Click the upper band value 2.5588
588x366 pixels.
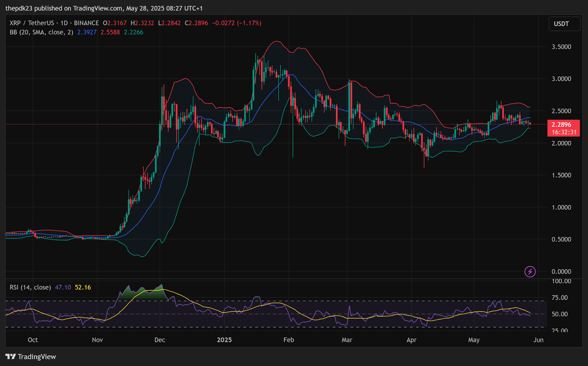coord(110,32)
